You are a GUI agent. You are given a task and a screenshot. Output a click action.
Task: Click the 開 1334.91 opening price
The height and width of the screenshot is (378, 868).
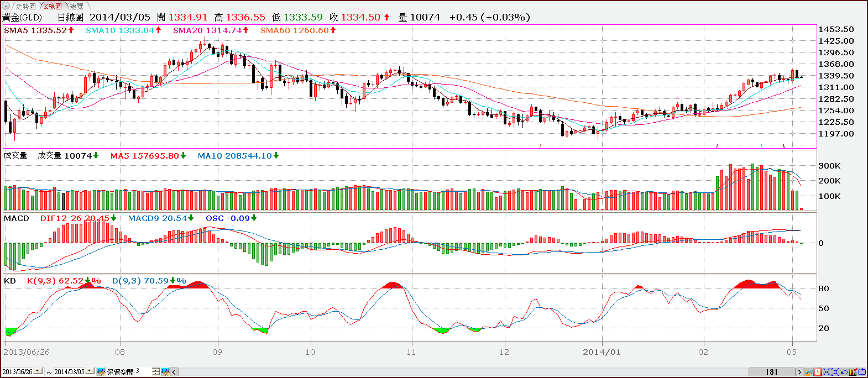[x=182, y=17]
